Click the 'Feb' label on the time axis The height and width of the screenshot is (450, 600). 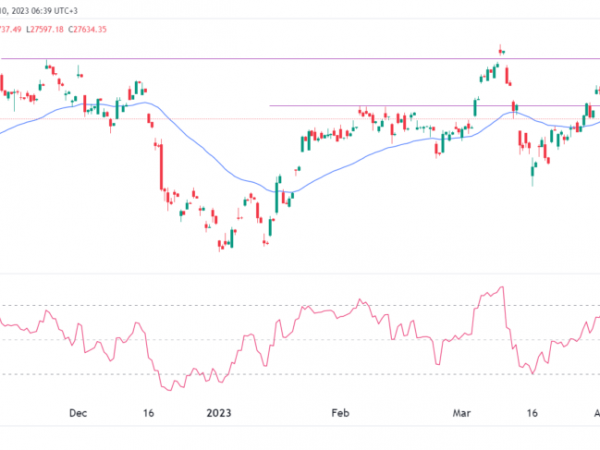tap(340, 413)
